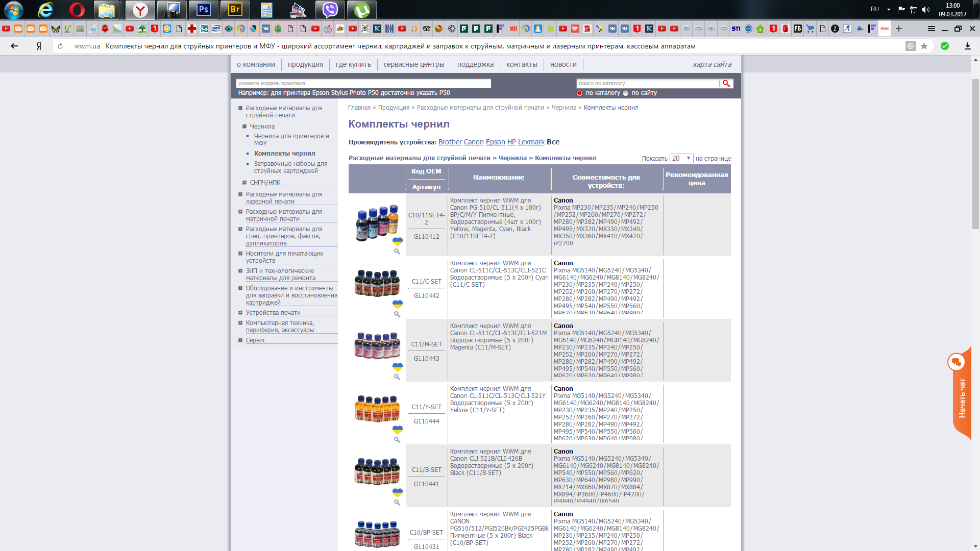The width and height of the screenshot is (980, 551).
Task: Reload the page with the refresh icon
Action: (x=60, y=46)
